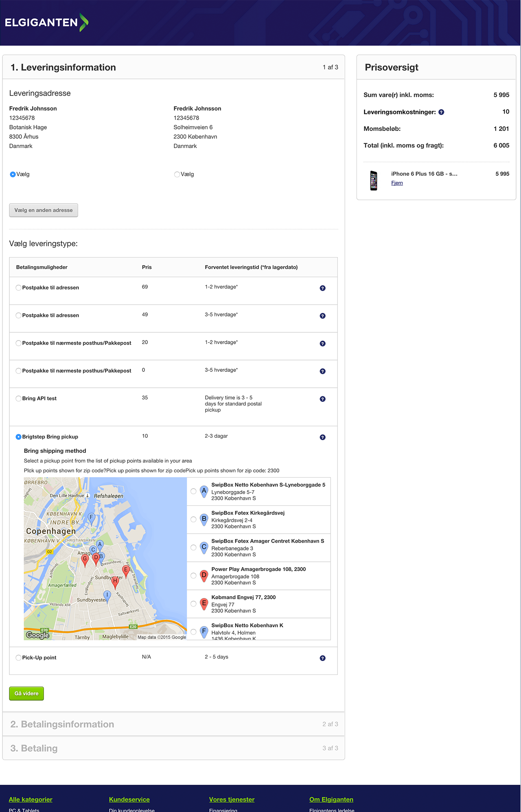Screen dimensions: 521x812
Task: Choose Købmand Engvej 77 pickup radio
Action: point(193,604)
